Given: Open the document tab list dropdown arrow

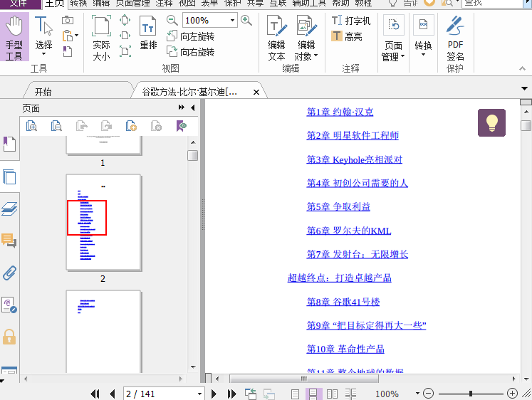Looking at the screenshot, I should (525, 89).
